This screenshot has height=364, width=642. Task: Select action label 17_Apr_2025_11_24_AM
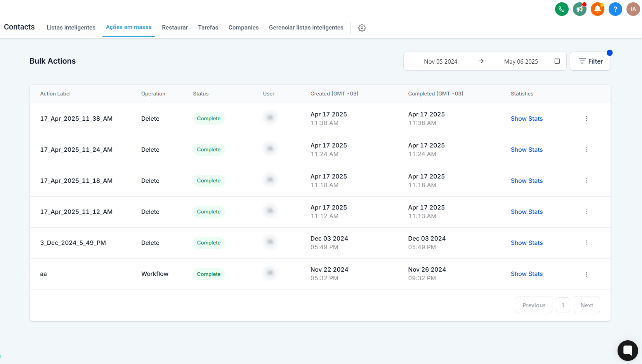76,150
